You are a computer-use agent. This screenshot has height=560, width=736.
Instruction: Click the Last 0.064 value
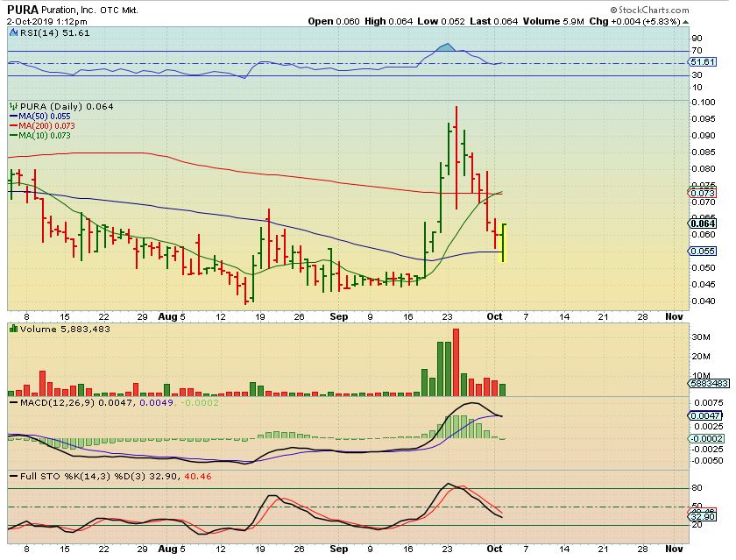494,22
